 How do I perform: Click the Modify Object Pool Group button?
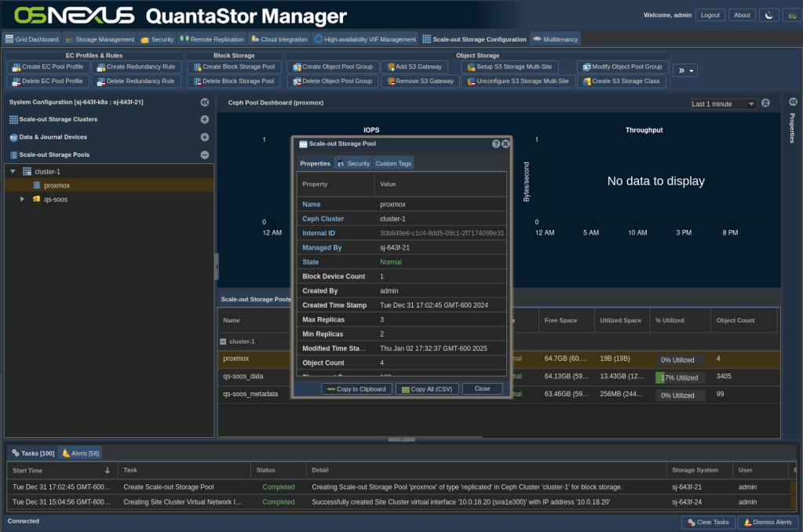pyautogui.click(x=622, y=67)
